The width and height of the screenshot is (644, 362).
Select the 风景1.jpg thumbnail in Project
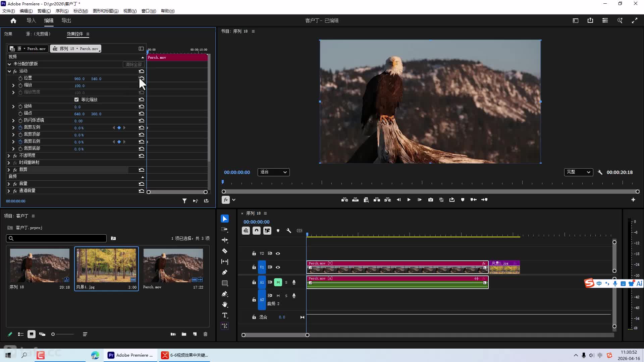click(x=106, y=265)
